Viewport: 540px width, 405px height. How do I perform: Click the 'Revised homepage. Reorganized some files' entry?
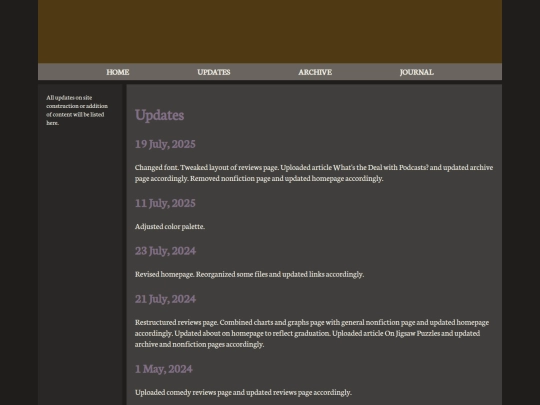(x=249, y=274)
